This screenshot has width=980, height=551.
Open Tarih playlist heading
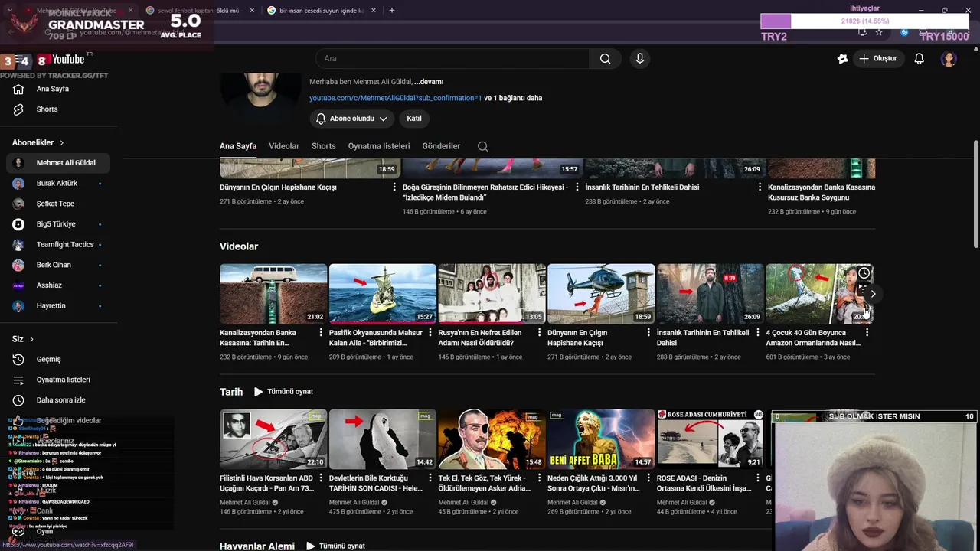click(x=231, y=392)
